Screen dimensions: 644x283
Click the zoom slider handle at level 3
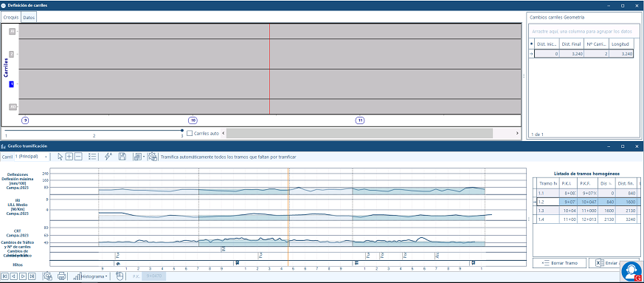click(x=182, y=130)
